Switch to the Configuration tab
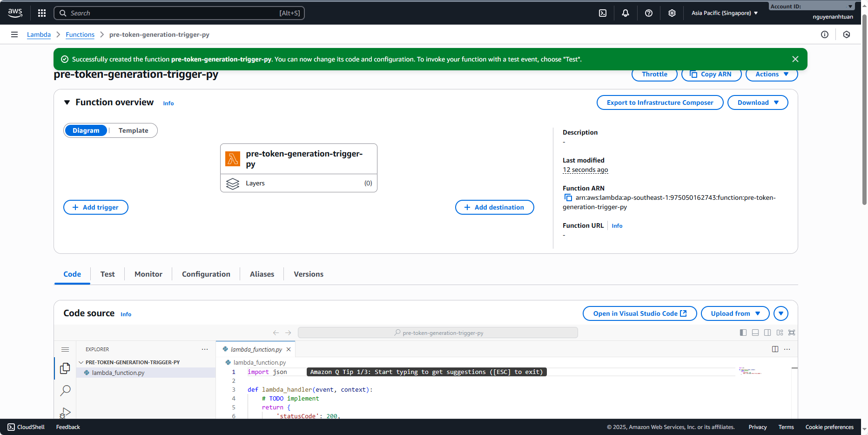 (206, 274)
